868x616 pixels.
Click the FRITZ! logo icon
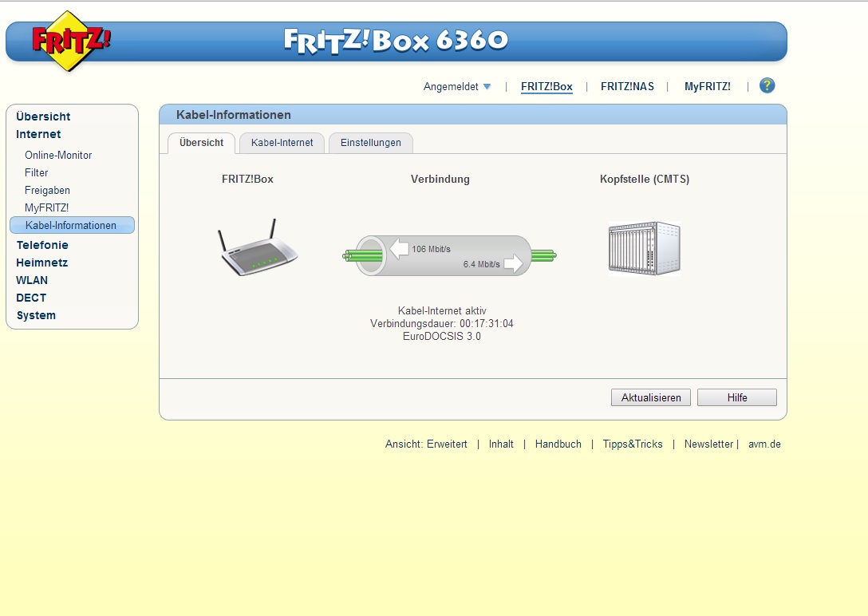(71, 41)
